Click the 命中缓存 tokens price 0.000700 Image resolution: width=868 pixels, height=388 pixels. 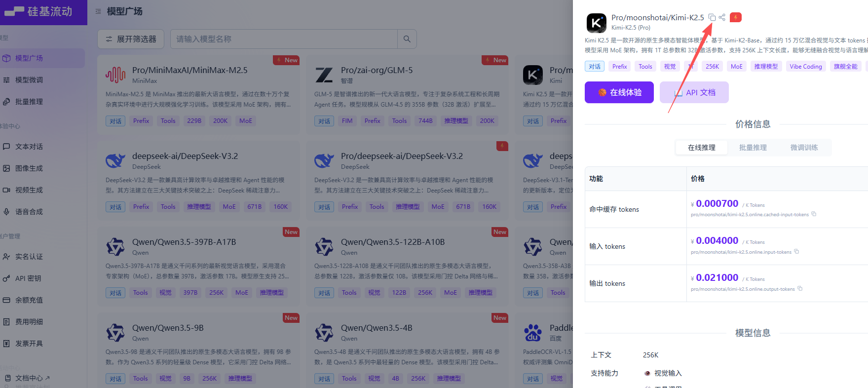point(717,203)
